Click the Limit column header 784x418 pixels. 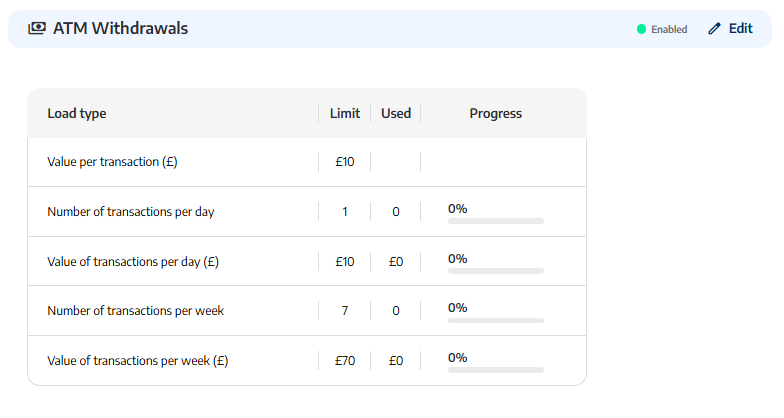coord(344,114)
